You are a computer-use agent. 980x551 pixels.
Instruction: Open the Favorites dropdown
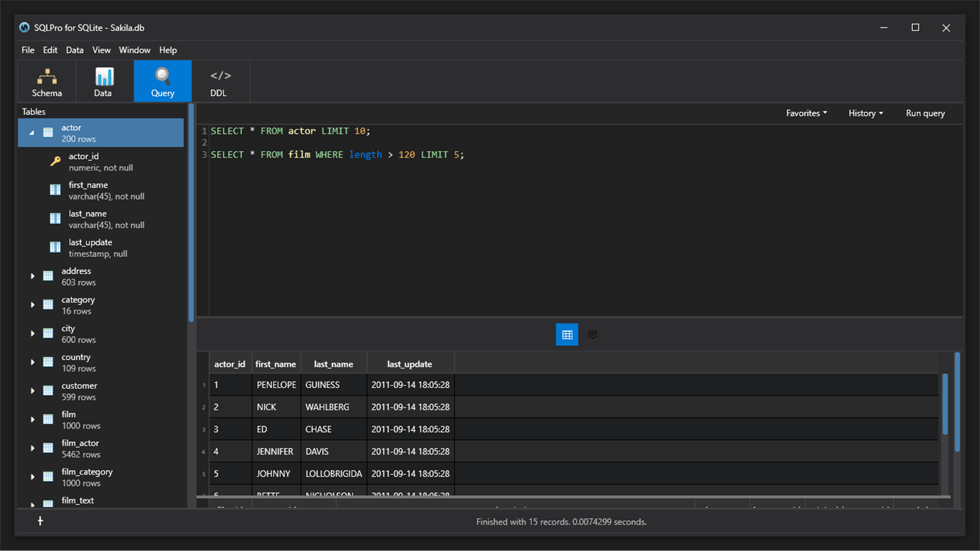[806, 113]
